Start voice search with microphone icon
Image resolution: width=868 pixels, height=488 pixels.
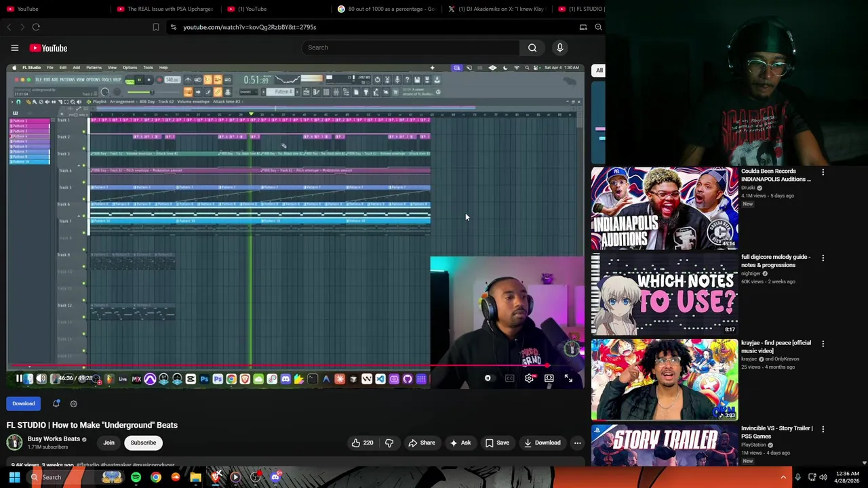(x=559, y=47)
